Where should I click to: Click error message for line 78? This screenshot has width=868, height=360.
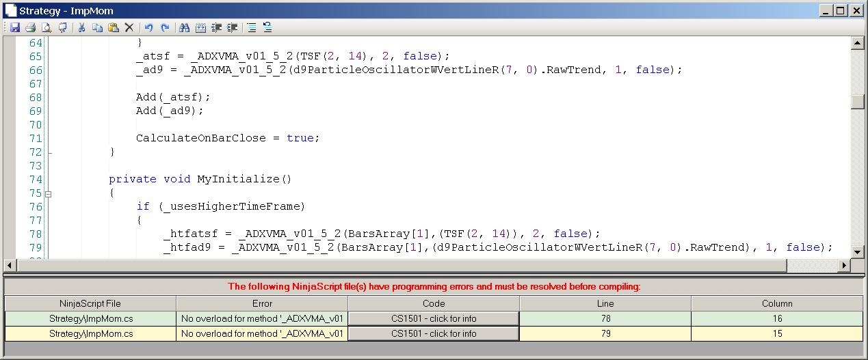pyautogui.click(x=262, y=318)
